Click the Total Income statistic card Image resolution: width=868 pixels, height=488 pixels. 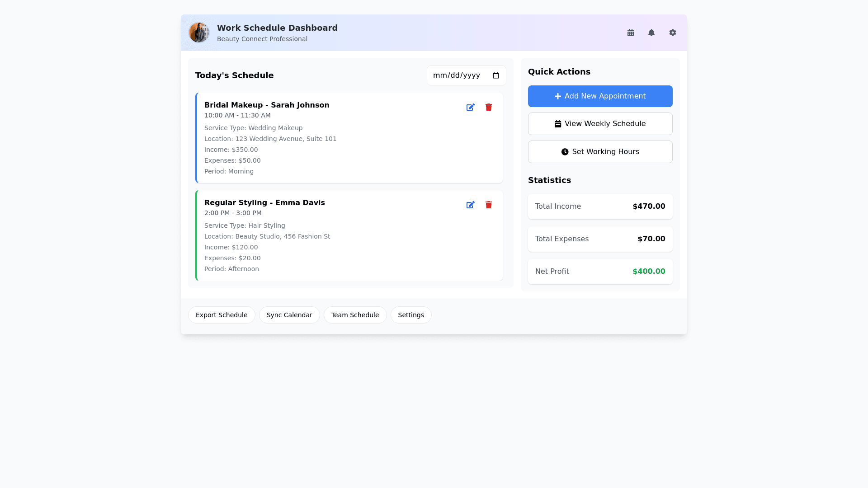click(x=600, y=206)
